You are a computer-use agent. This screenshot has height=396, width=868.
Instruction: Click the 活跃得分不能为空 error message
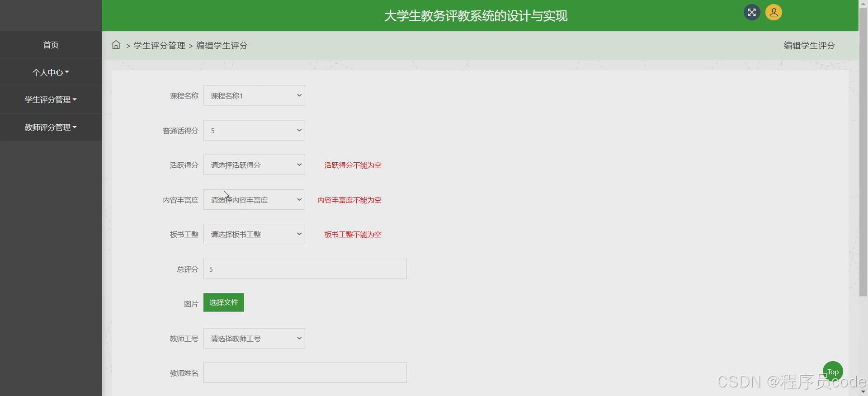point(353,165)
